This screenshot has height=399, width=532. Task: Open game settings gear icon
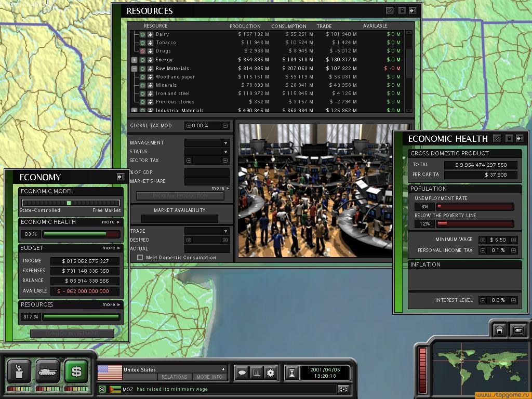[270, 373]
